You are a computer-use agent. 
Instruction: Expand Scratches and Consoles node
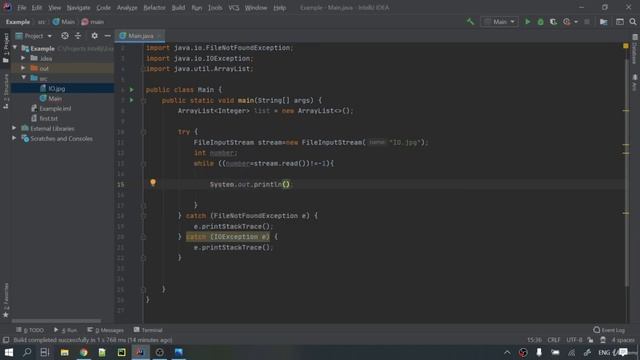pyautogui.click(x=14, y=138)
